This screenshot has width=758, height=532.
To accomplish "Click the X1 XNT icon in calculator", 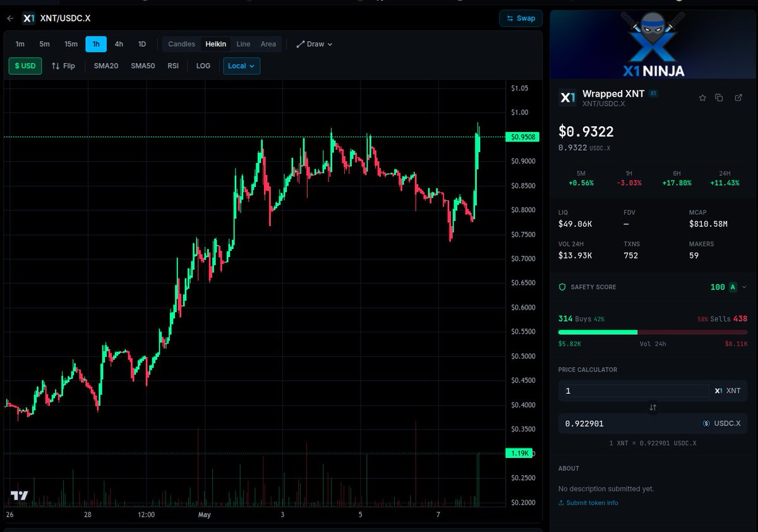I will tap(718, 391).
